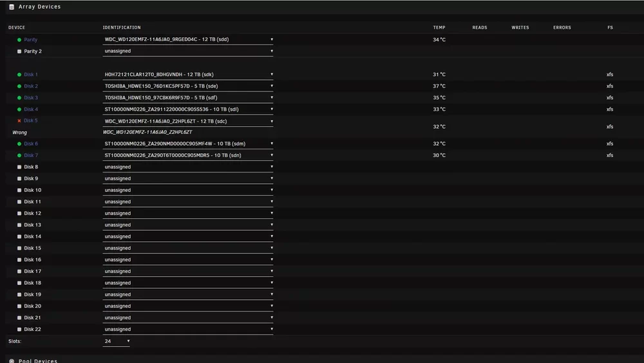Click the WRITES column header

pyautogui.click(x=520, y=28)
